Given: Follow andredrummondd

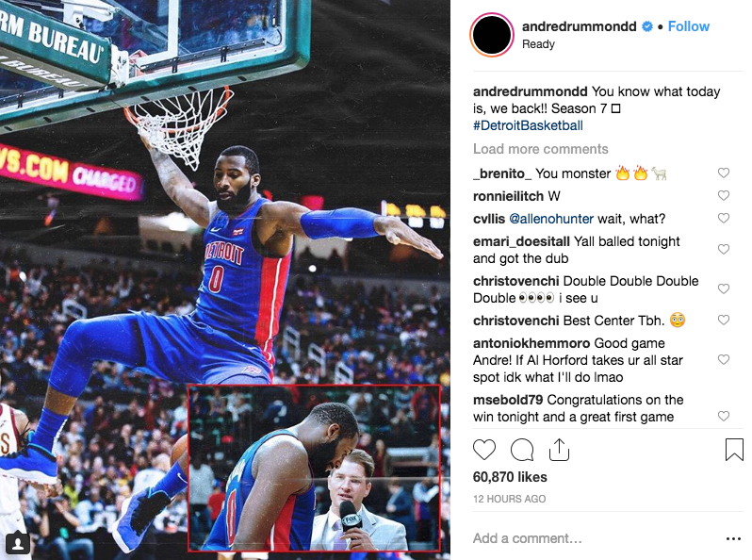Looking at the screenshot, I should point(688,26).
